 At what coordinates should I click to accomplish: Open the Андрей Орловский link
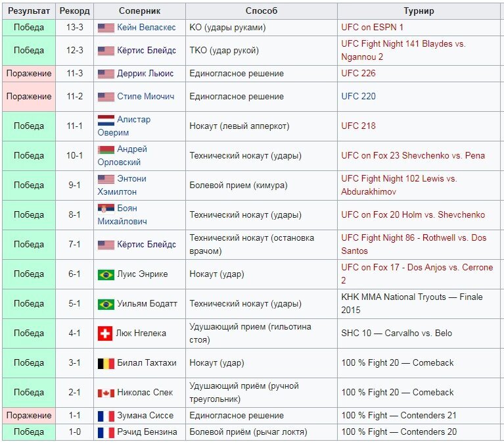(122, 155)
